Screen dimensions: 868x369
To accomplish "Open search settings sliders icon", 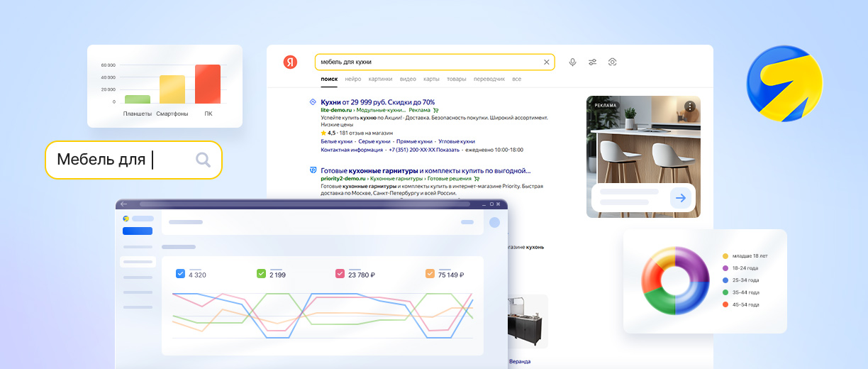I will 592,62.
